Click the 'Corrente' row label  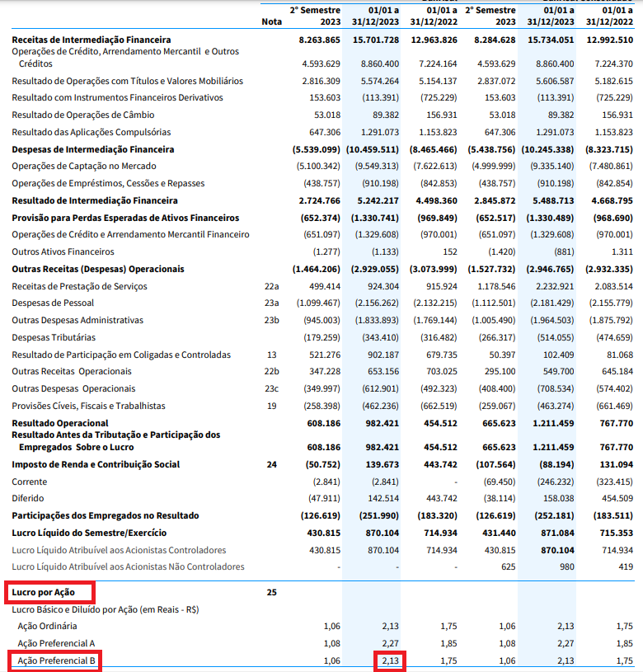(x=30, y=482)
